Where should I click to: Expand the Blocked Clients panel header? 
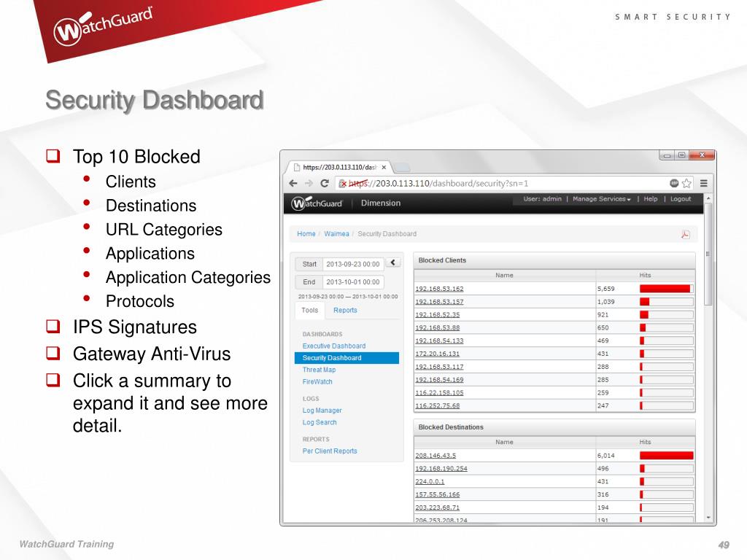tap(554, 260)
